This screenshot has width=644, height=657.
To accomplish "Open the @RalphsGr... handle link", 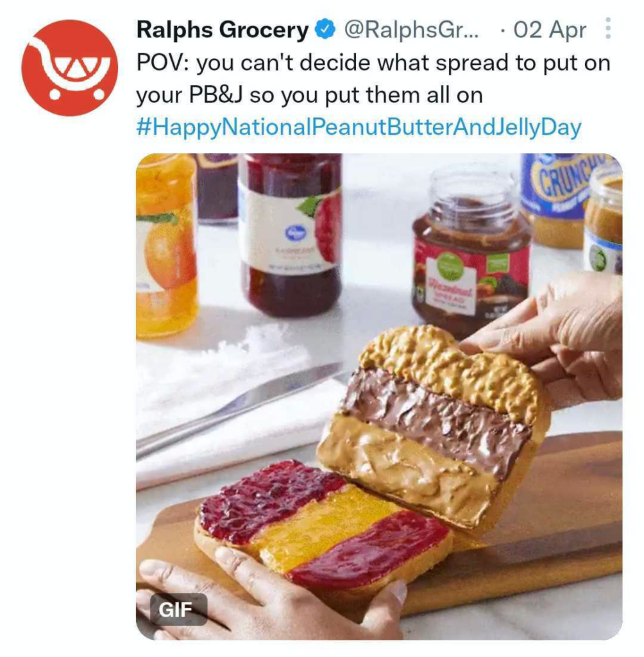I will pyautogui.click(x=411, y=30).
